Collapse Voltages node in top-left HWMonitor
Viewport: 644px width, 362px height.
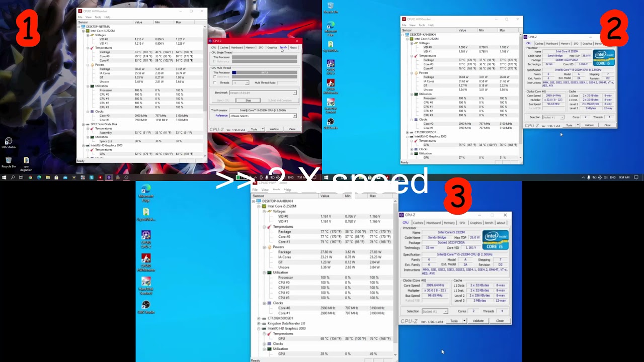(88, 35)
